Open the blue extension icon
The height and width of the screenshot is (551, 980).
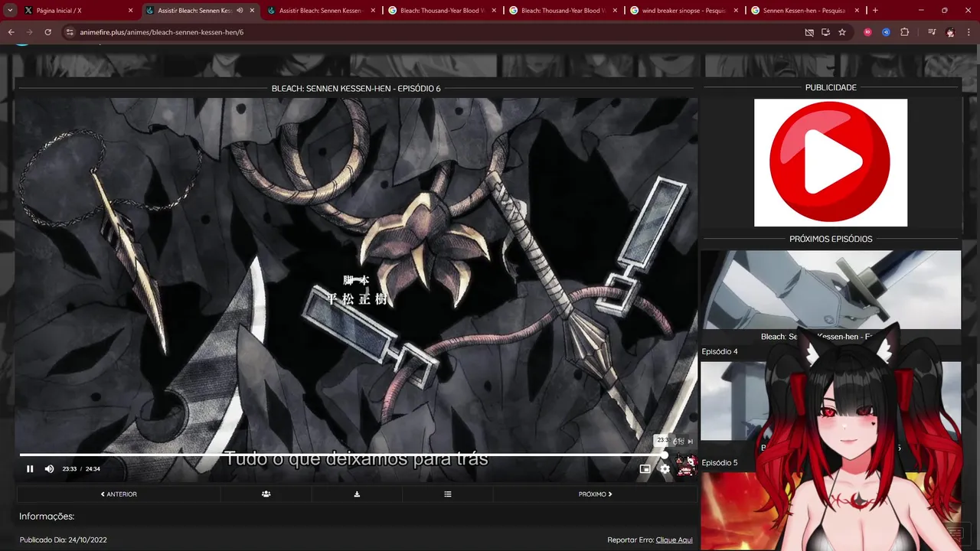tap(886, 32)
